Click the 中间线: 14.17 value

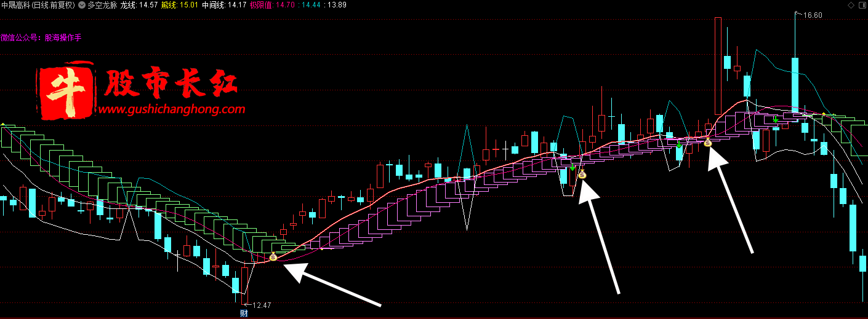[x=225, y=5]
